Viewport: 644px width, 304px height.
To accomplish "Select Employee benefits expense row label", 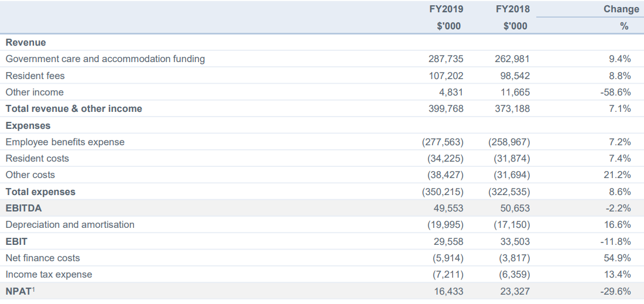I will point(65,142).
